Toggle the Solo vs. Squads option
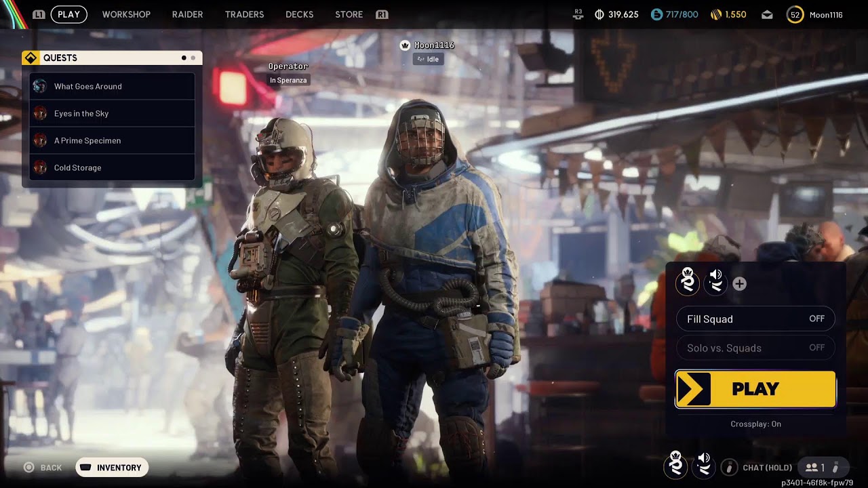The height and width of the screenshot is (488, 868). (x=755, y=348)
